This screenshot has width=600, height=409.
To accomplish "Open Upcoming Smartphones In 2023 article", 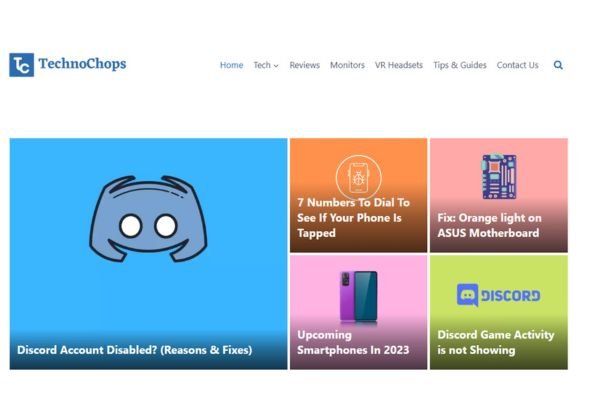I will coord(353,342).
